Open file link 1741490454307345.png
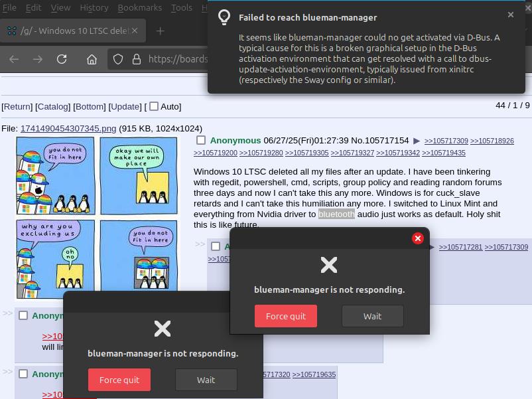Image resolution: width=532 pixels, height=399 pixels. click(x=68, y=129)
